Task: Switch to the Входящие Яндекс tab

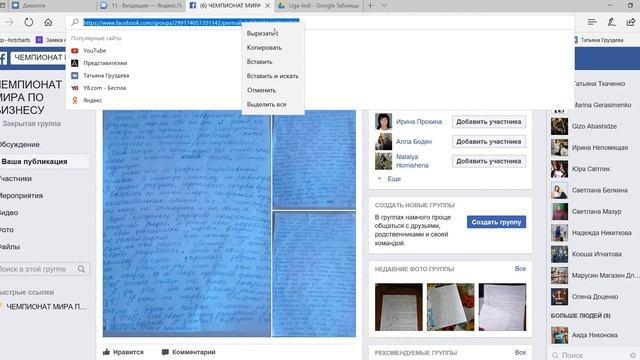Action: point(142,5)
